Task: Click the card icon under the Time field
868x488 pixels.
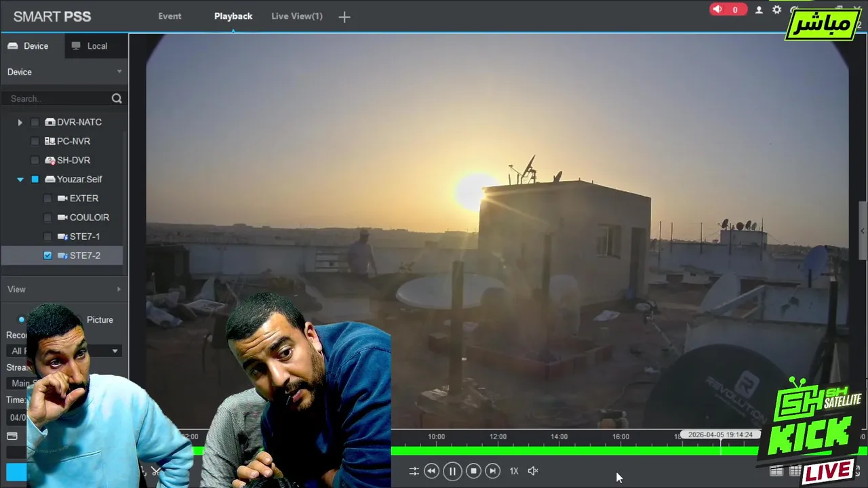Action: click(x=12, y=436)
